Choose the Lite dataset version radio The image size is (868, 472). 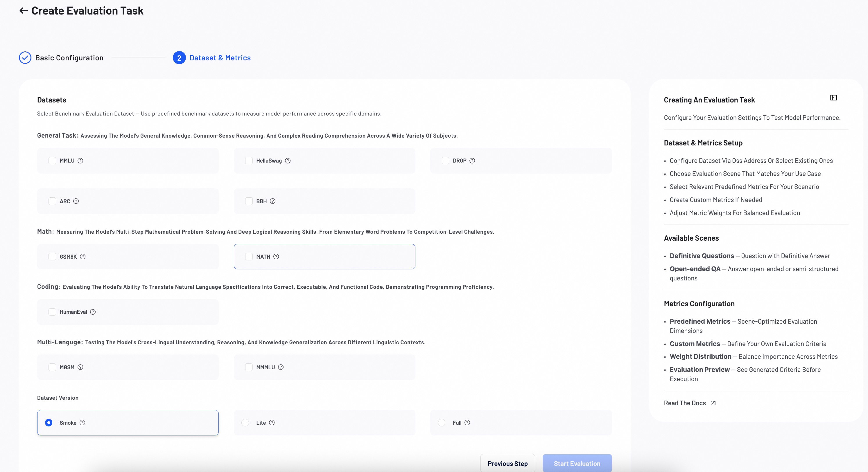point(245,423)
